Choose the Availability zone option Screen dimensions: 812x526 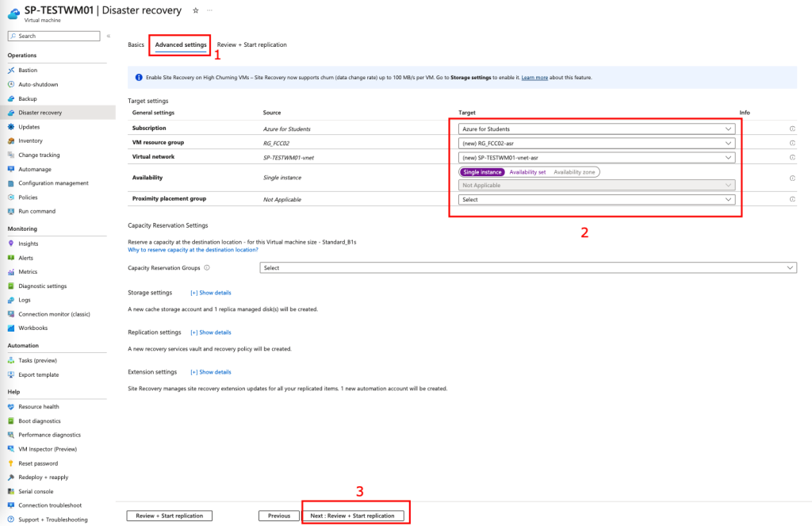[x=574, y=172]
